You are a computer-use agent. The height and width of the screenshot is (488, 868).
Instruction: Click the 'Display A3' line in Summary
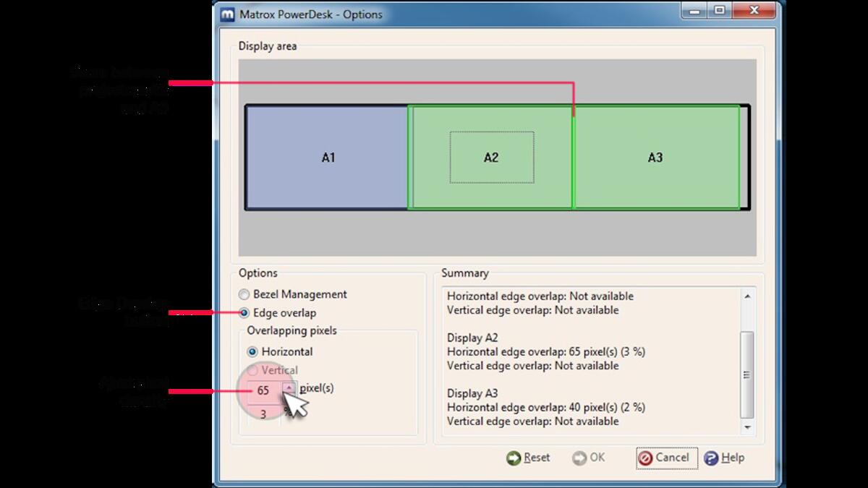click(x=472, y=394)
